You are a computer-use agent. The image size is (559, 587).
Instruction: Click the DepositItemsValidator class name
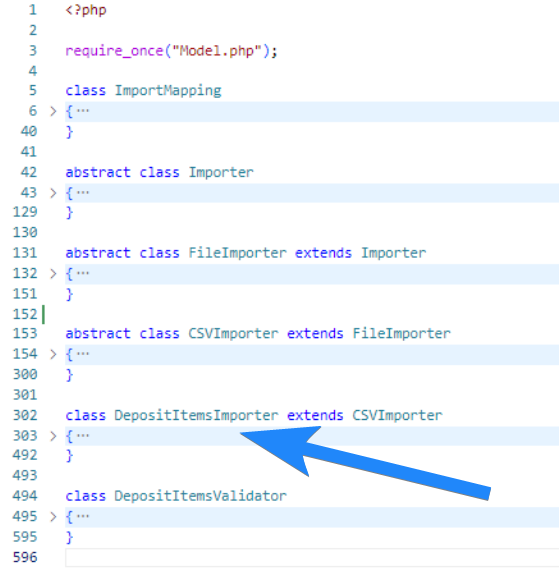point(200,496)
